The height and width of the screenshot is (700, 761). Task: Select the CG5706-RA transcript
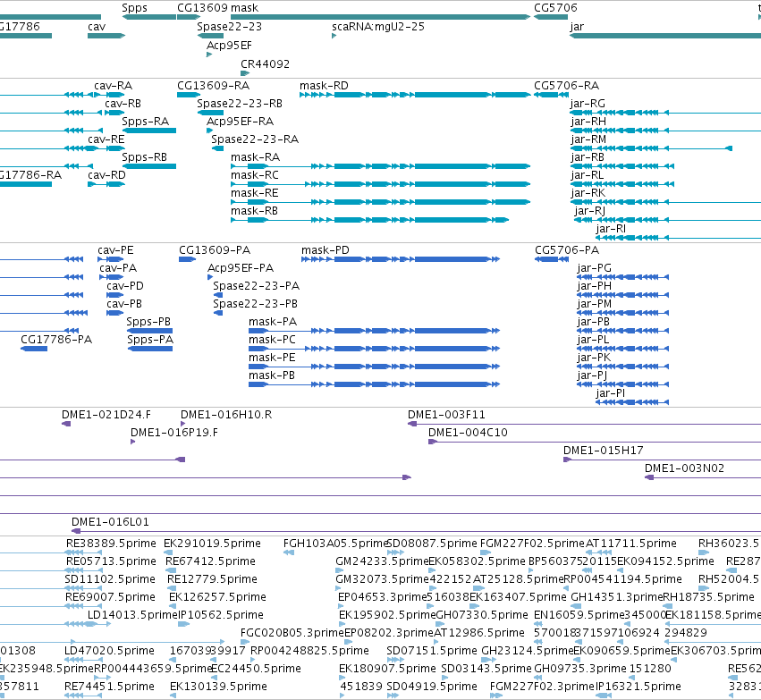[566, 86]
